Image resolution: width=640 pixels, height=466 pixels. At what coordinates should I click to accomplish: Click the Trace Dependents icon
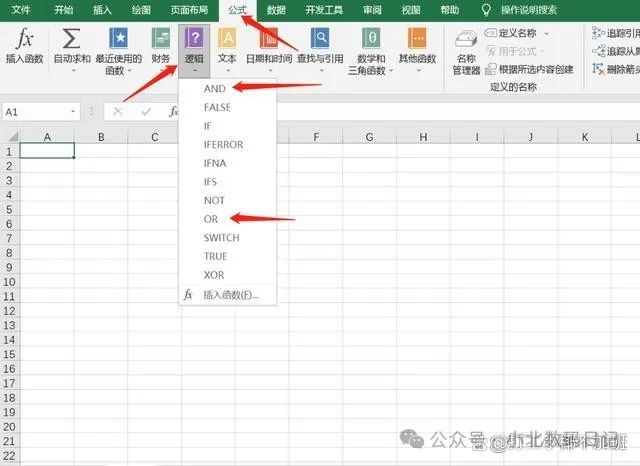pyautogui.click(x=598, y=51)
